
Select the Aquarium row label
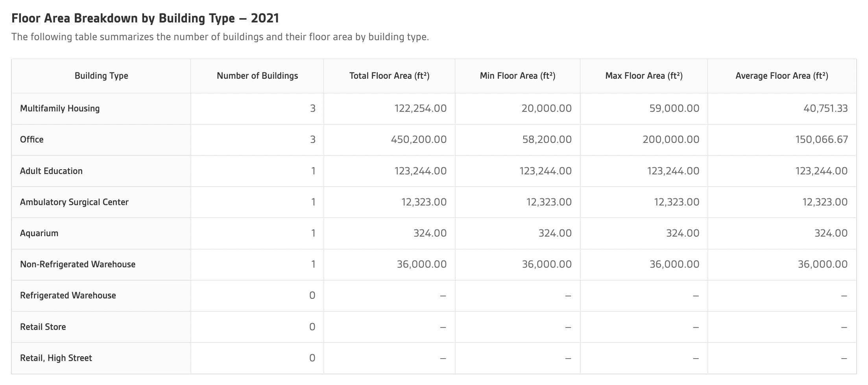[x=39, y=233]
